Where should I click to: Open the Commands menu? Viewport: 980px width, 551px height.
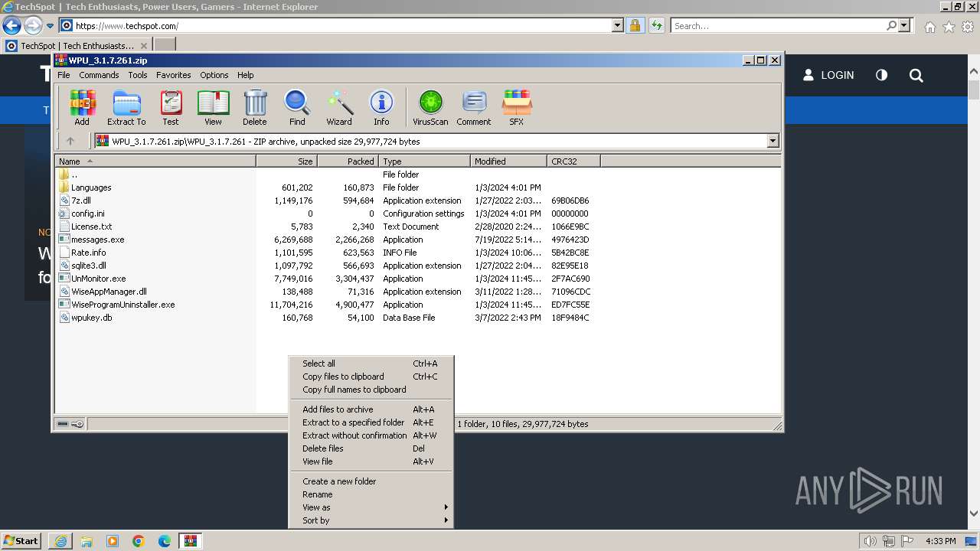(99, 75)
